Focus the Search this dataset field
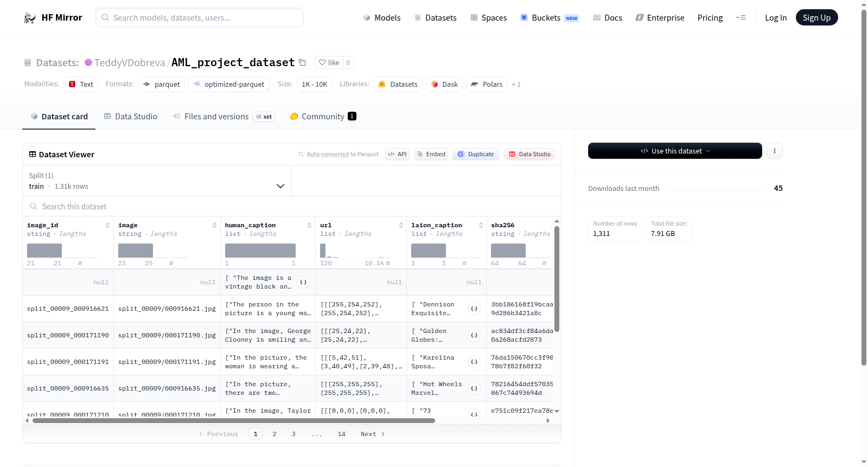This screenshot has width=868, height=467. click(x=292, y=207)
